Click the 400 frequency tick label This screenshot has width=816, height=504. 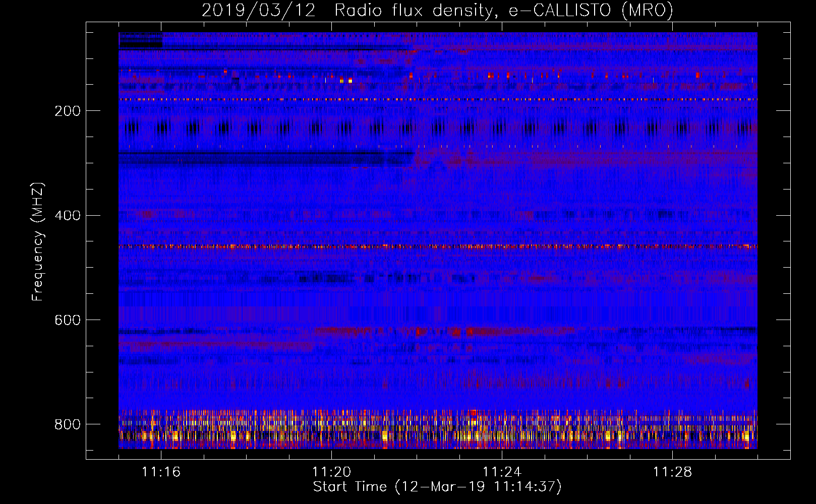tap(68, 216)
